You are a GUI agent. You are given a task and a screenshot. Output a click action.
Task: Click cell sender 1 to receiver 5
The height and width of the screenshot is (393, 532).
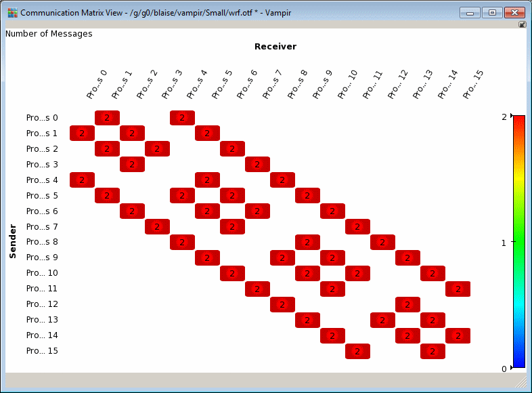[207, 133]
